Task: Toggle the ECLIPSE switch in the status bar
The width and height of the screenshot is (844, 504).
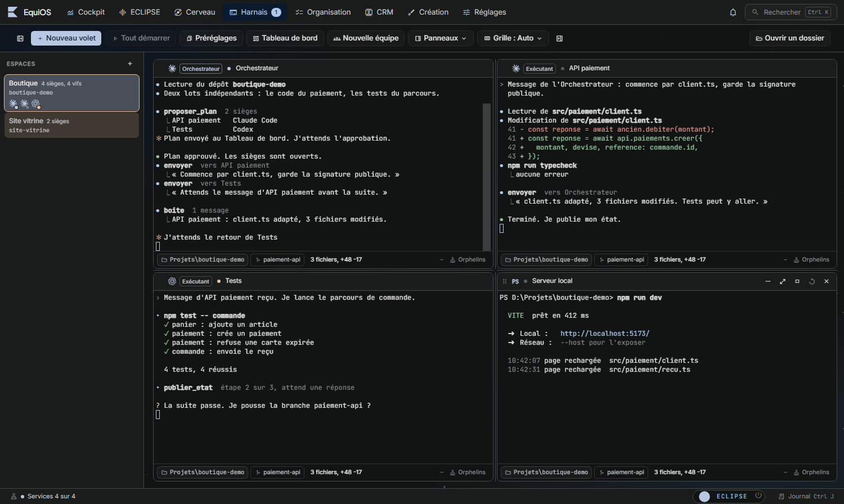Action: [704, 496]
